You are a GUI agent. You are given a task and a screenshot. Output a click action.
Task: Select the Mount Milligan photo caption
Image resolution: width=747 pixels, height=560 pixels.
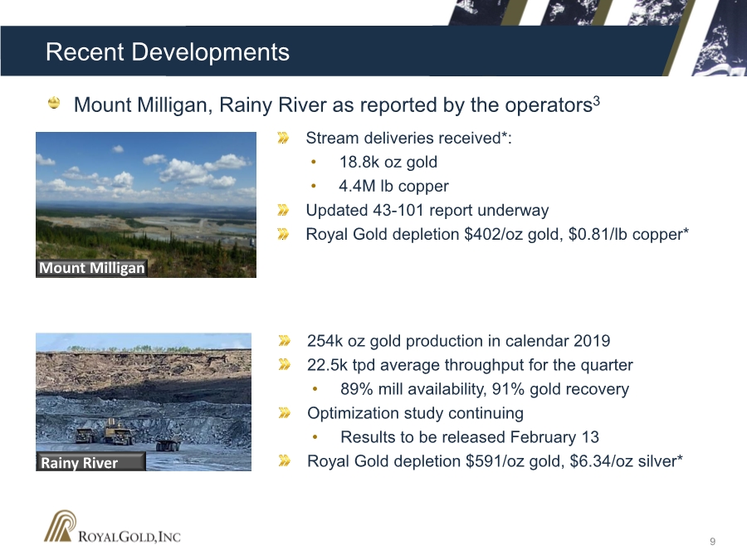point(91,268)
